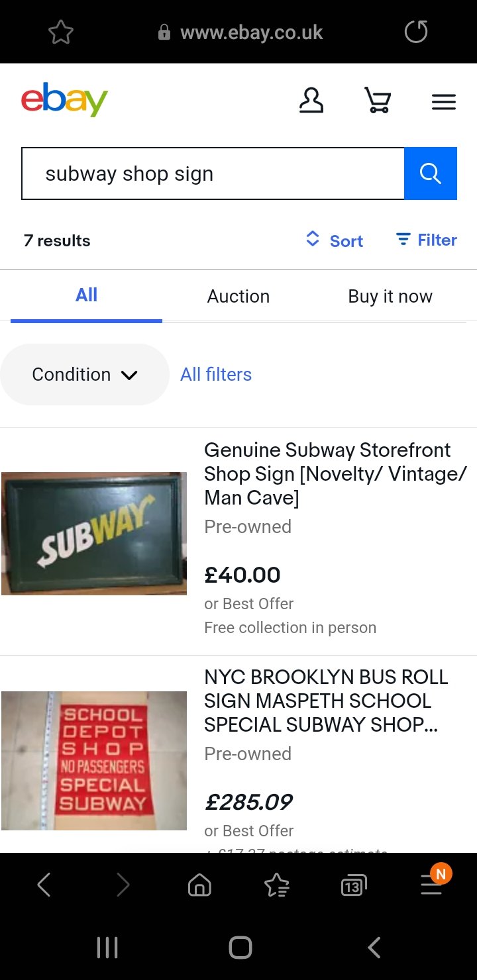
Task: Open the Filter panel
Action: pos(427,240)
